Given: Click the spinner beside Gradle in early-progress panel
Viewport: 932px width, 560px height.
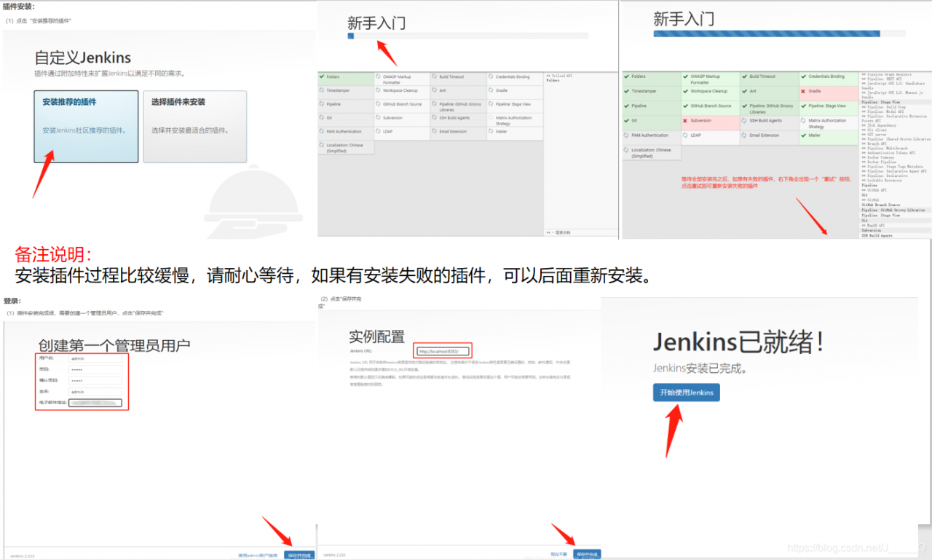Looking at the screenshot, I should (x=492, y=90).
